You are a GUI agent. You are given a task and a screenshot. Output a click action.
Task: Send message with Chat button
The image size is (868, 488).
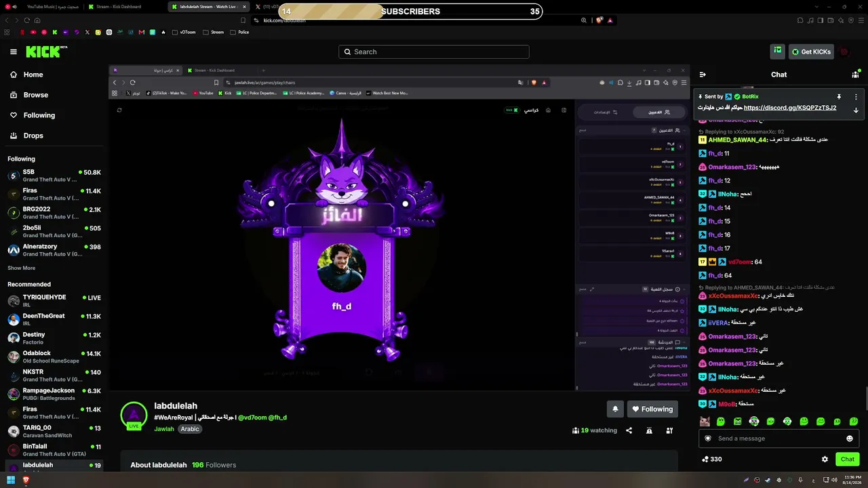pyautogui.click(x=848, y=459)
